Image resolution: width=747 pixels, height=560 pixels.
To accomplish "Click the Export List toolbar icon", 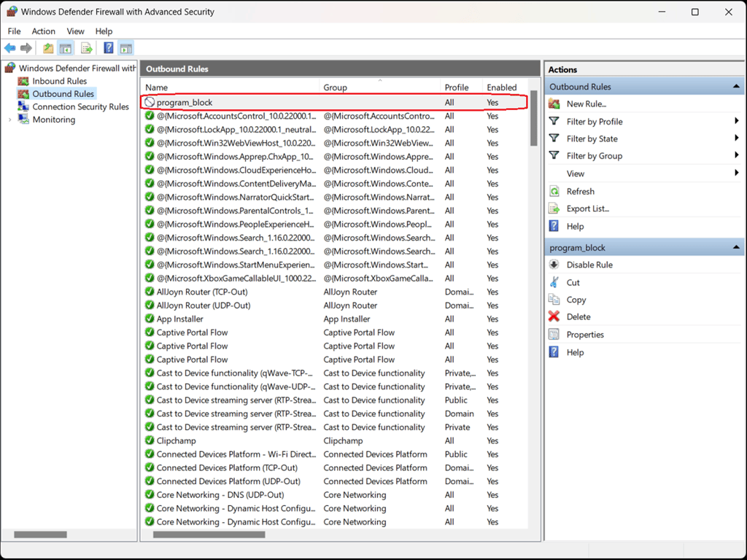I will (x=87, y=48).
